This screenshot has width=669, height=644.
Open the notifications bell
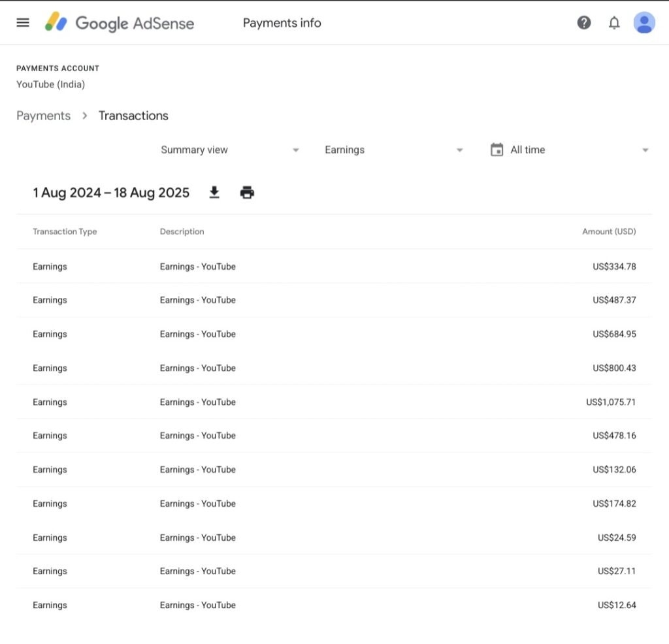tap(614, 23)
